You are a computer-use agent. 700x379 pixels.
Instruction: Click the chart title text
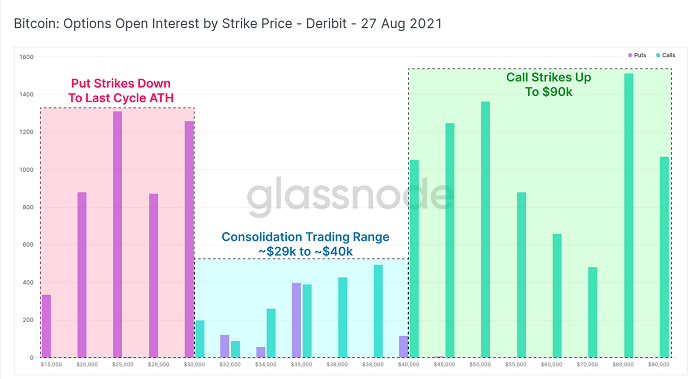[228, 23]
